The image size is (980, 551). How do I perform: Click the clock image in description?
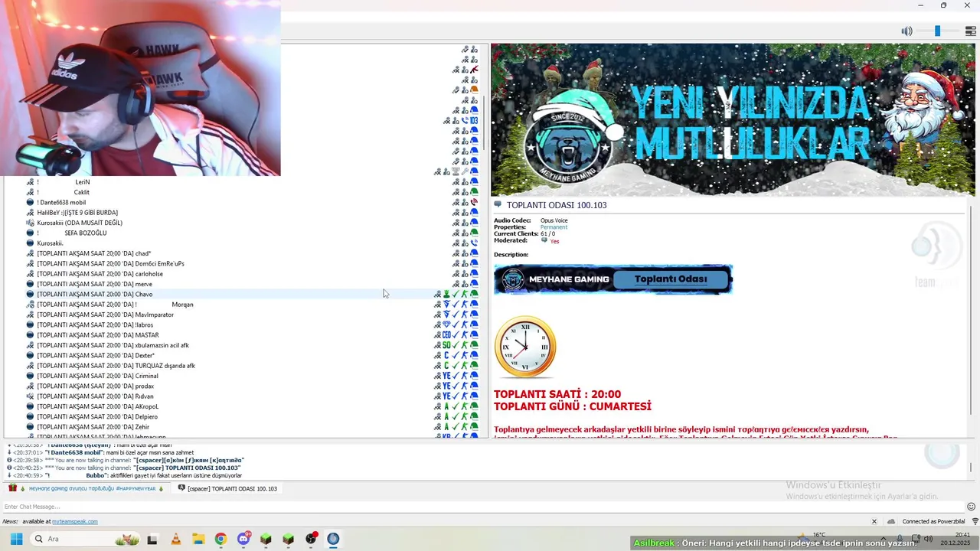(x=525, y=347)
